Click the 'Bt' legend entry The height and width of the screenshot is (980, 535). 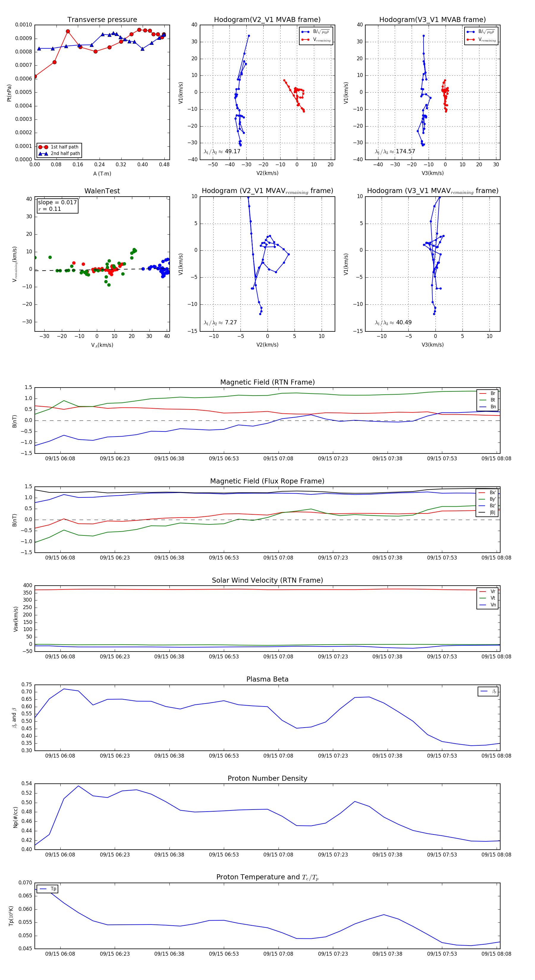click(487, 400)
